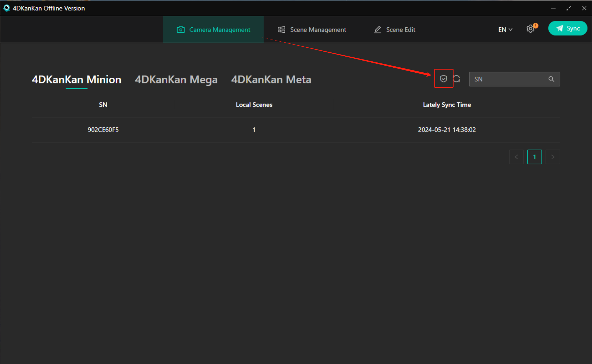The image size is (592, 364).
Task: Select the 4DKanKan Minion tab
Action: tap(76, 79)
